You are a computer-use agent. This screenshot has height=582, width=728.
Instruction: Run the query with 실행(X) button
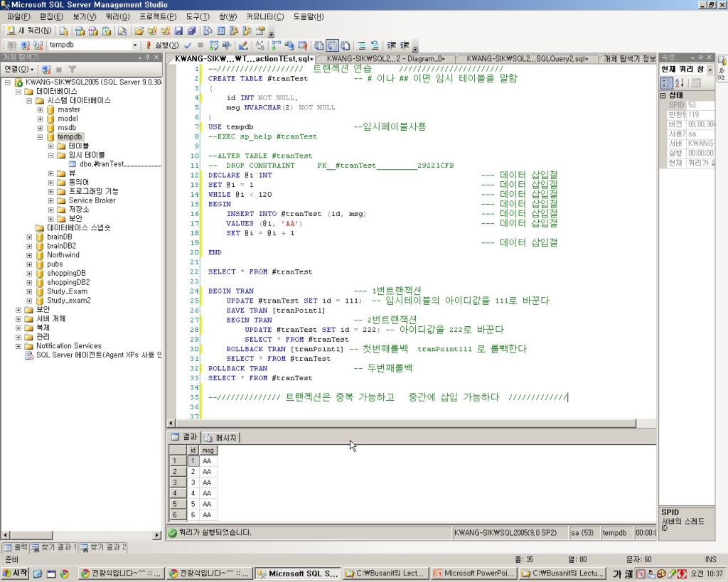(163, 45)
